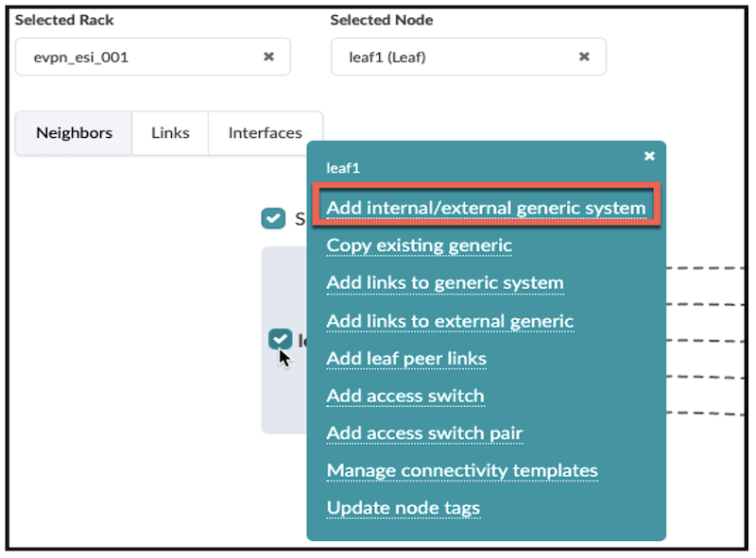This screenshot has height=558, width=756.
Task: Choose Add links to external generic
Action: click(x=450, y=320)
